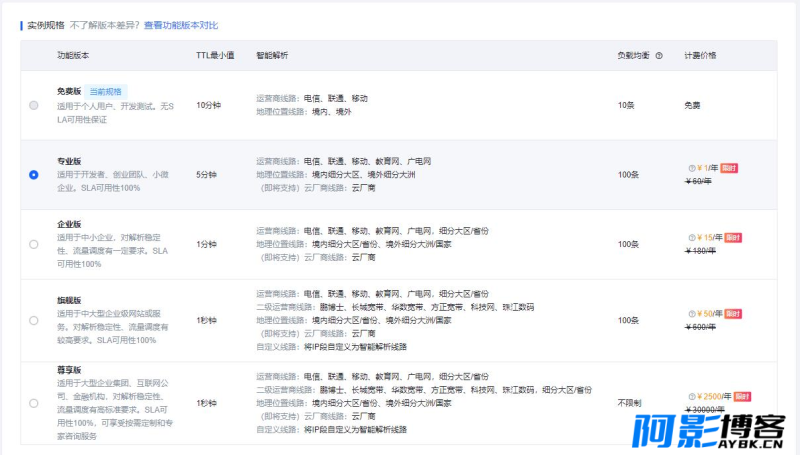Click the TTL最小值 column header
This screenshot has width=800, height=455.
(215, 55)
